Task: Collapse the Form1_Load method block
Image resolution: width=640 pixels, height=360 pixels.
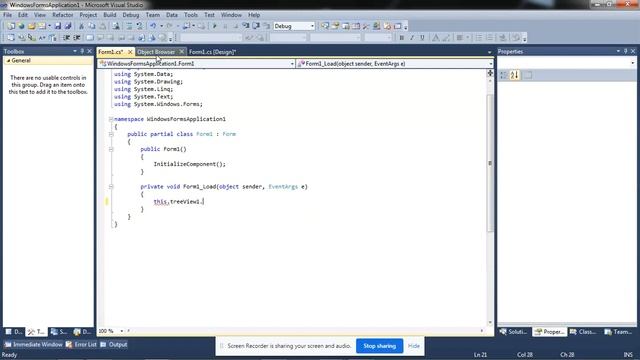Action: click(111, 187)
